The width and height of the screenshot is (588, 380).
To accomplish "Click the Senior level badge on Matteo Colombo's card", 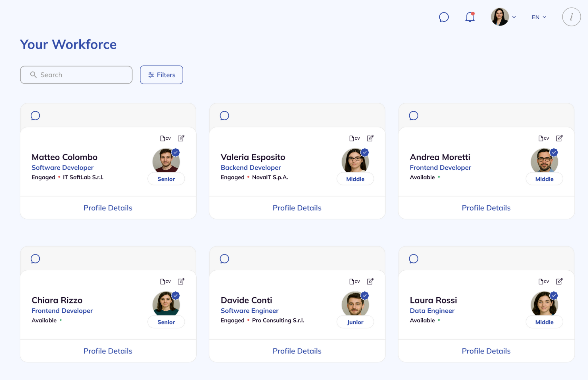I will [166, 179].
